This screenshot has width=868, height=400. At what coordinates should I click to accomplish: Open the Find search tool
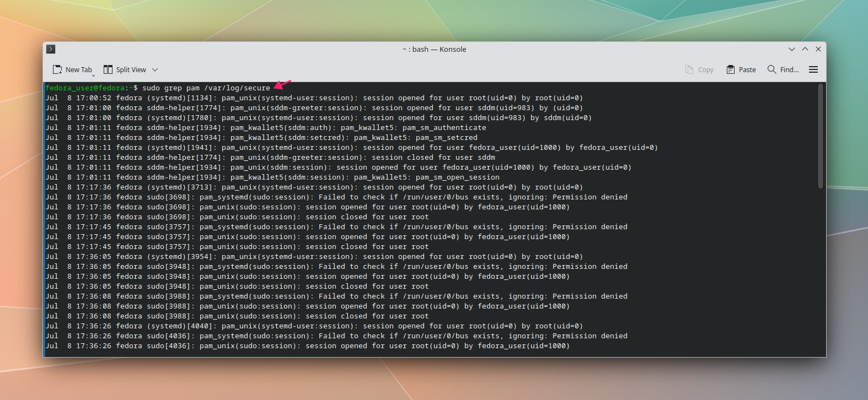click(783, 69)
